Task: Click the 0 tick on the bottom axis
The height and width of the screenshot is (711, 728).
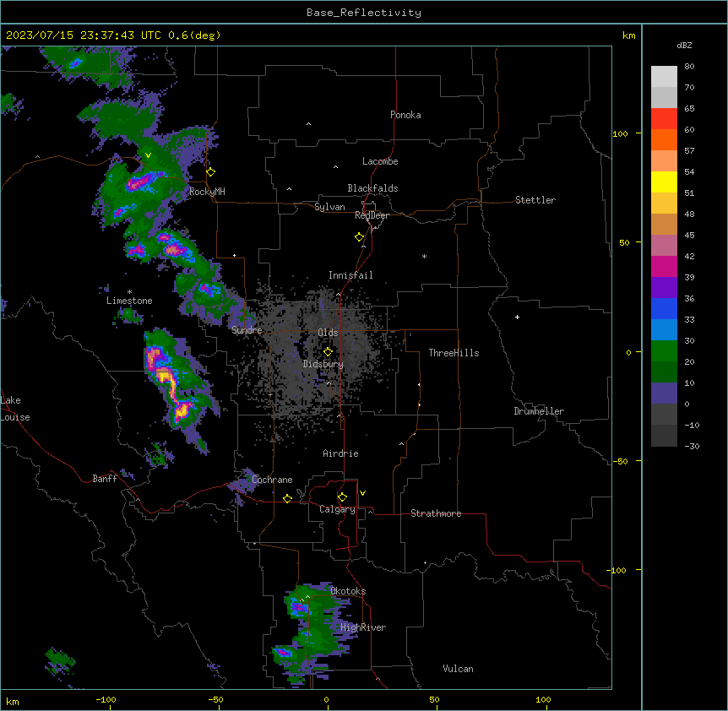Action: click(x=326, y=699)
